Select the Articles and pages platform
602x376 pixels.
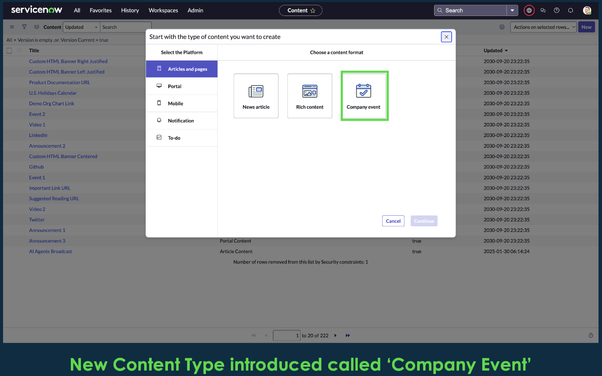182,69
